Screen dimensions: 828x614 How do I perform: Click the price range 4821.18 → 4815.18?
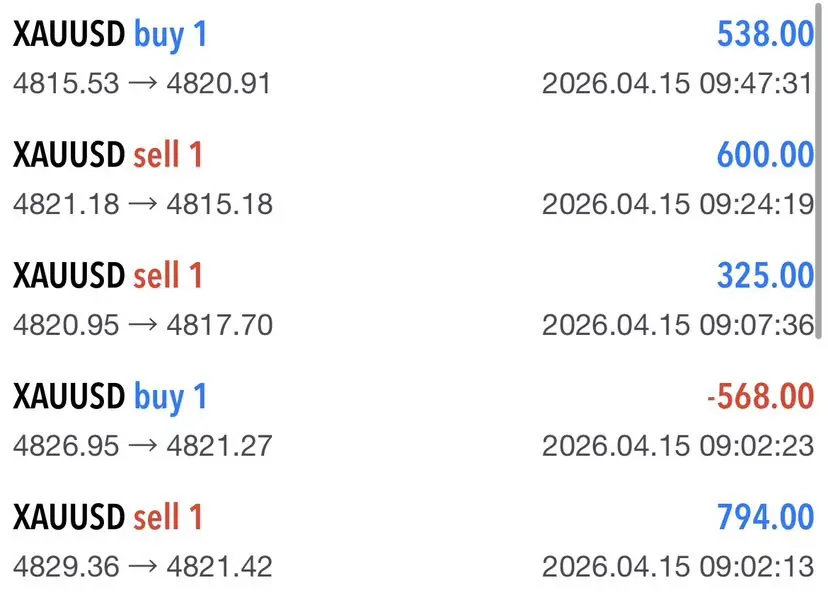coord(143,204)
